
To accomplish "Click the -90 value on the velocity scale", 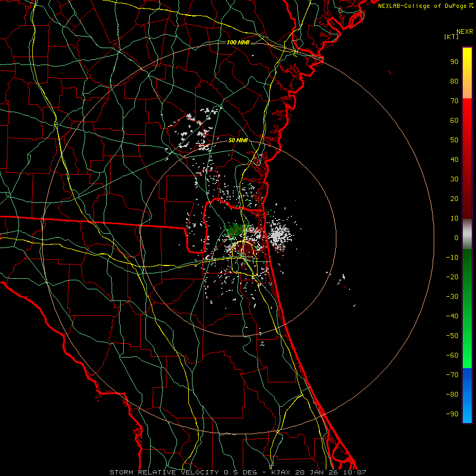I will pyautogui.click(x=452, y=414).
